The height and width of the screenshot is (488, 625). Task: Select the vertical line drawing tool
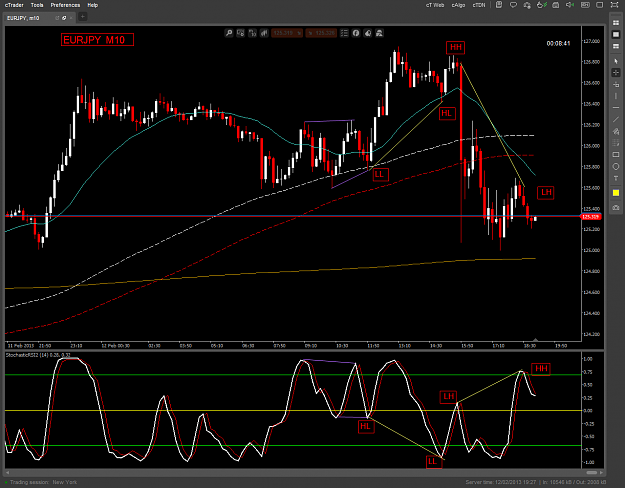(616, 96)
